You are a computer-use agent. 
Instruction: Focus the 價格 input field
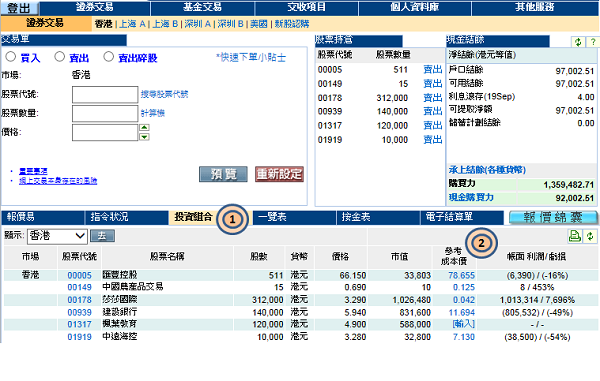[105, 132]
